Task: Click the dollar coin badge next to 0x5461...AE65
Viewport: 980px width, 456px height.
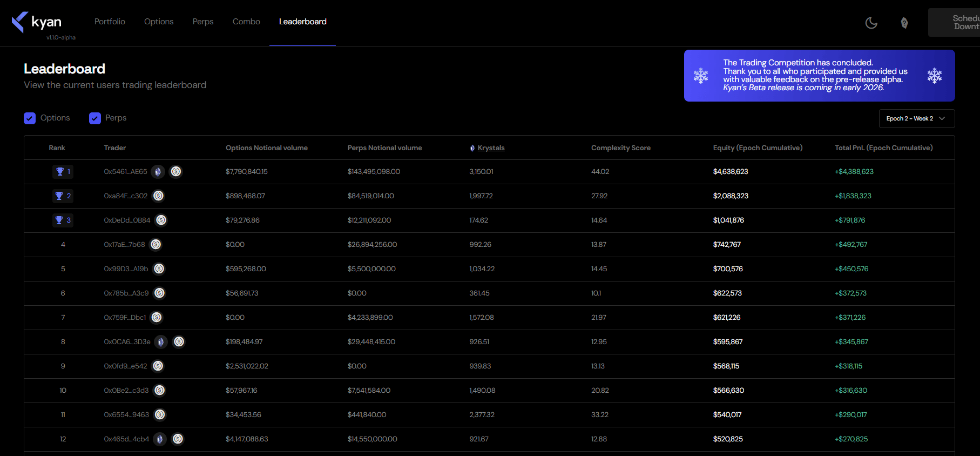Action: coord(176,172)
